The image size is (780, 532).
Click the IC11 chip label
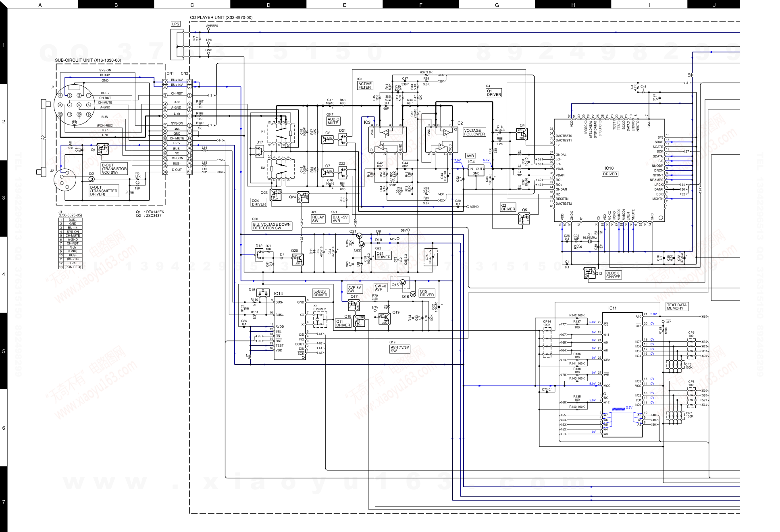click(612, 308)
